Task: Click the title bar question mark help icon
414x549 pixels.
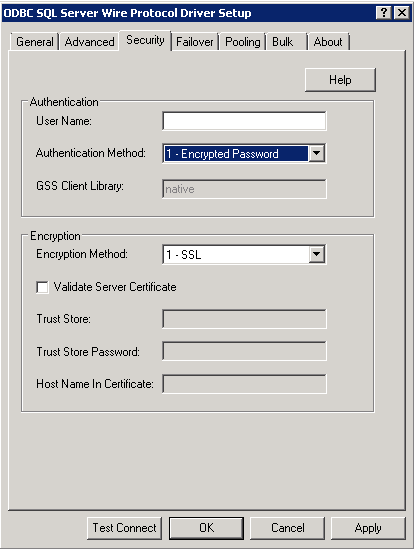Action: pyautogui.click(x=384, y=13)
